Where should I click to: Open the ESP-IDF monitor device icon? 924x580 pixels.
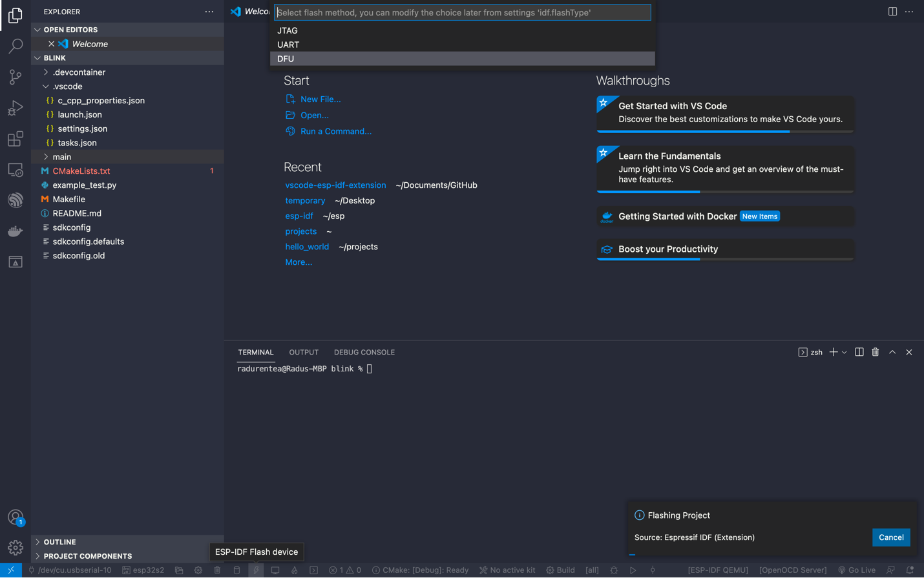[275, 570]
